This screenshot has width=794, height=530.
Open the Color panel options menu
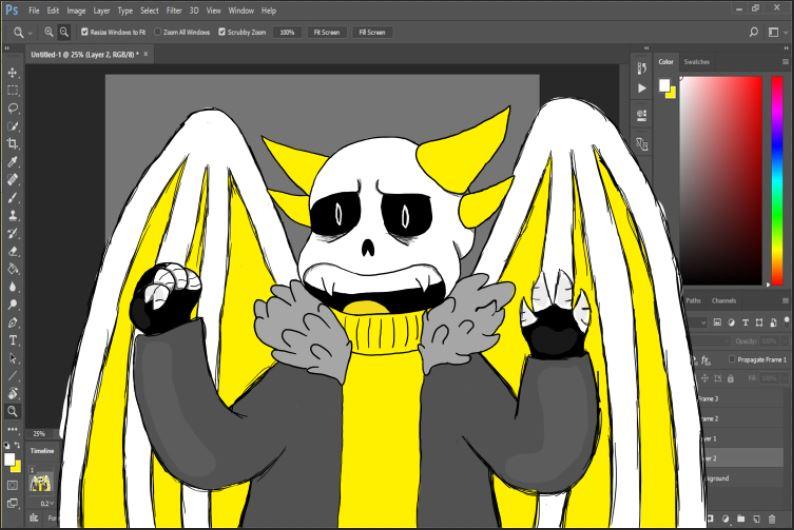785,62
